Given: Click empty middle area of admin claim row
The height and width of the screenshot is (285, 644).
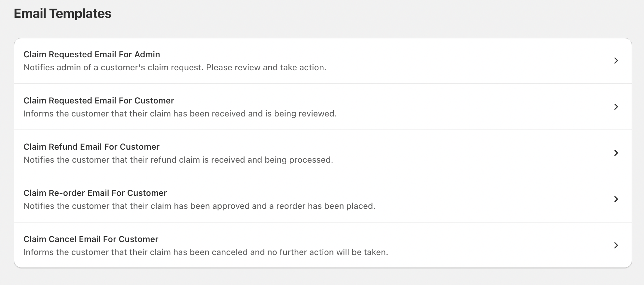Looking at the screenshot, I should coord(456,61).
